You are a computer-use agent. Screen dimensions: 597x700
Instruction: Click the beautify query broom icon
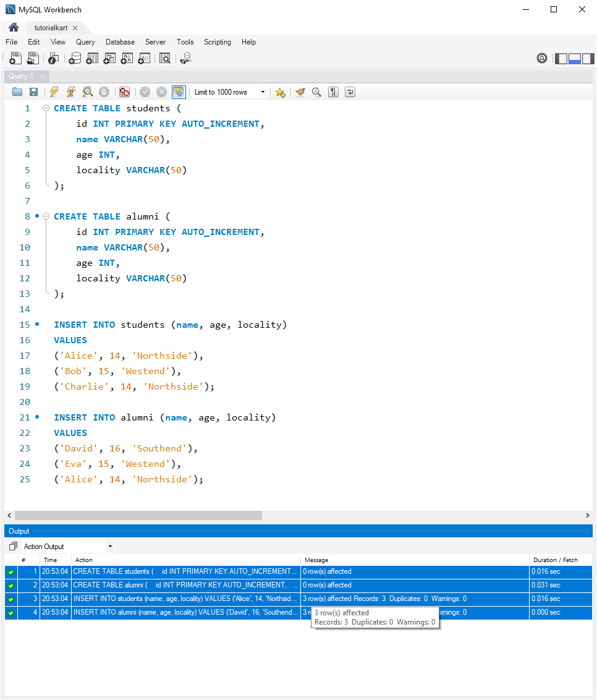point(300,92)
